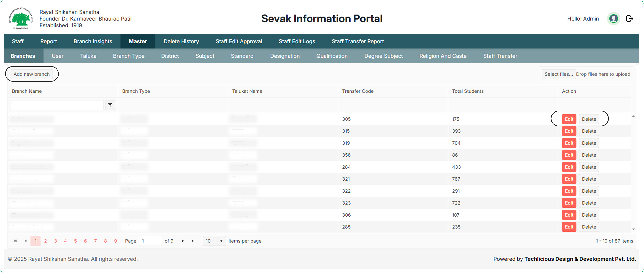Switch to the User tab
This screenshot has width=644, height=273.
(x=58, y=56)
